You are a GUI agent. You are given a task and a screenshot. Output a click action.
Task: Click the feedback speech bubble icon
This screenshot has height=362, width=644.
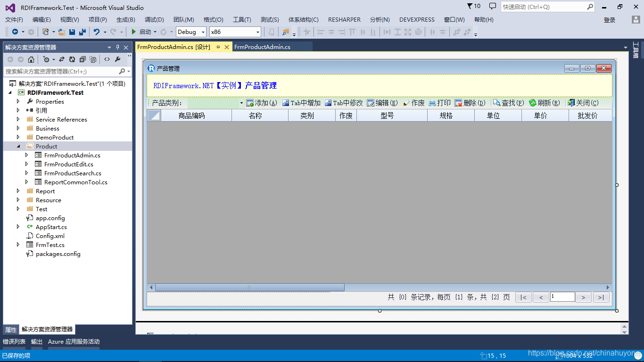pyautogui.click(x=493, y=6)
